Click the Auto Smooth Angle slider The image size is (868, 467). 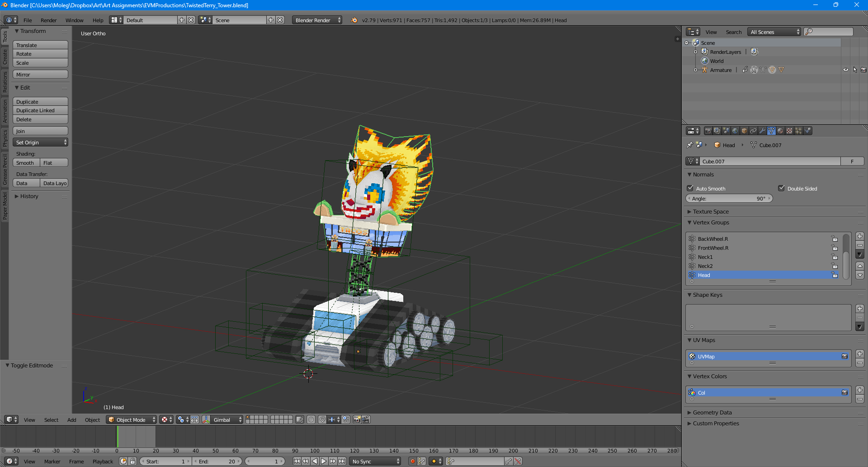729,198
